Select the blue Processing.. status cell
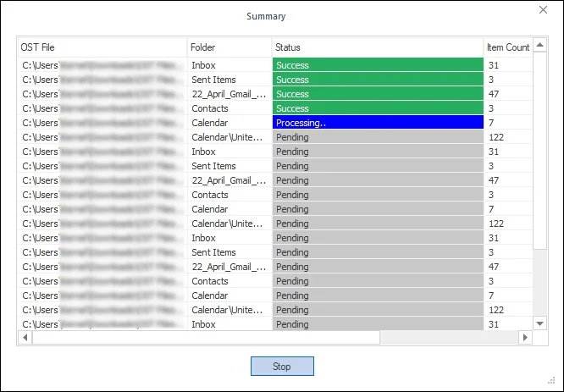This screenshot has height=392, width=564. coord(378,122)
